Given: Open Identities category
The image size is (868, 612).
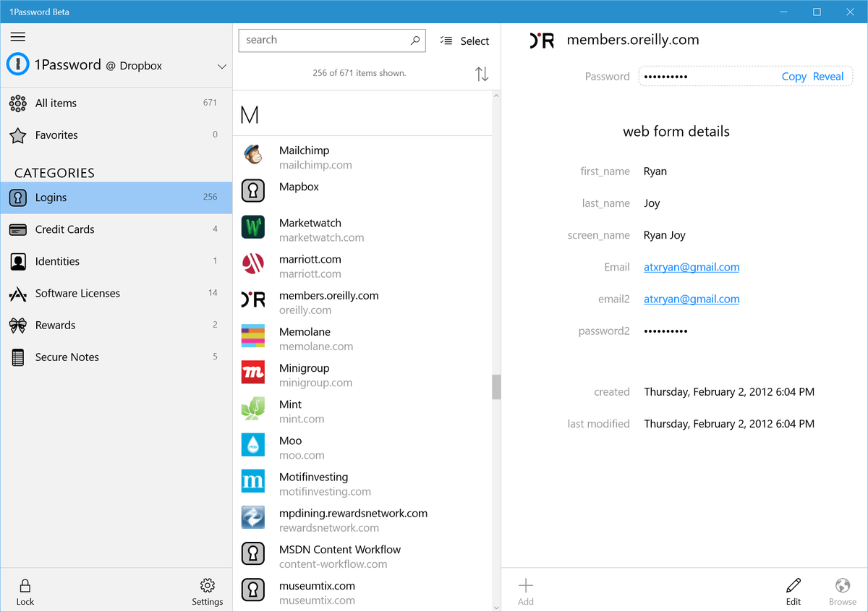Looking at the screenshot, I should (x=116, y=261).
